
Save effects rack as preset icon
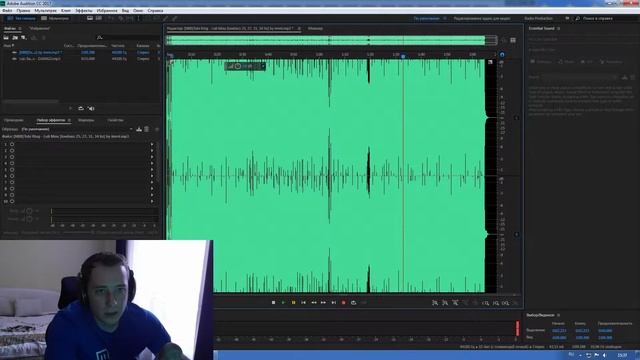pyautogui.click(x=139, y=129)
